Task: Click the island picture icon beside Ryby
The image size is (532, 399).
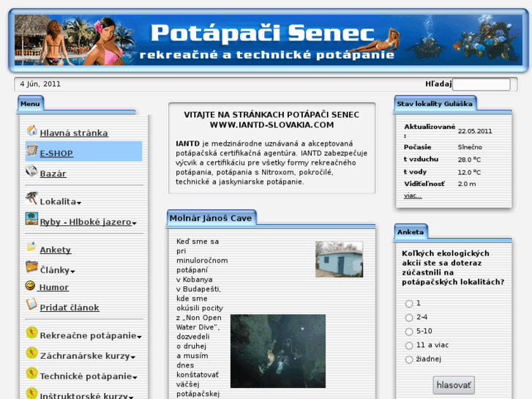Action: click(32, 218)
